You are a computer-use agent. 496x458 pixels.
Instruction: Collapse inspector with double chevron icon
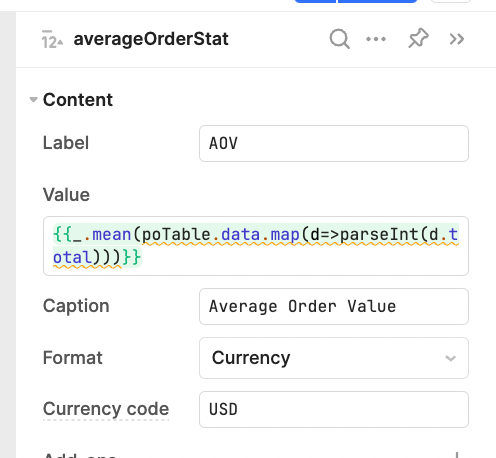pos(457,39)
